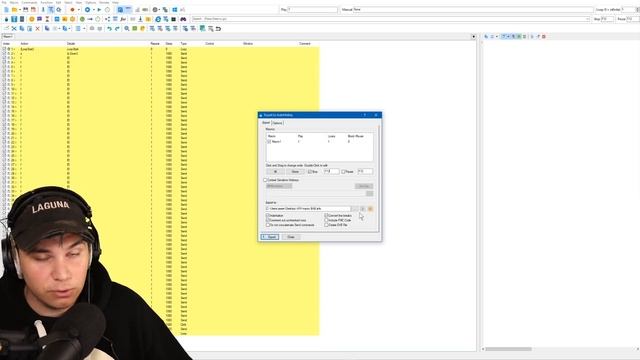Click the hourglass Pause command icon

pos(47,19)
